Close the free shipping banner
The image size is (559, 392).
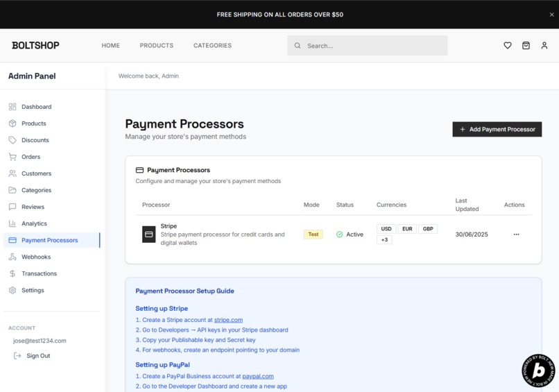coord(551,15)
